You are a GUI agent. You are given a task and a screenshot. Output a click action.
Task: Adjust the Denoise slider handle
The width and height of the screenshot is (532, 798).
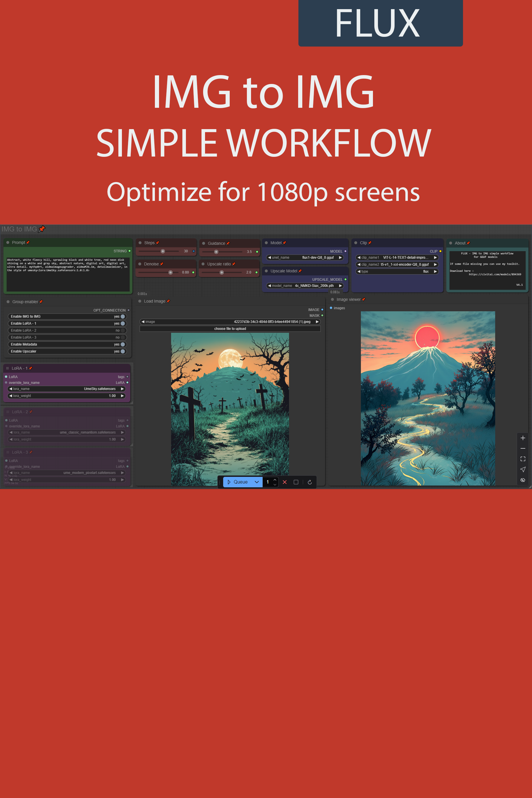point(170,272)
